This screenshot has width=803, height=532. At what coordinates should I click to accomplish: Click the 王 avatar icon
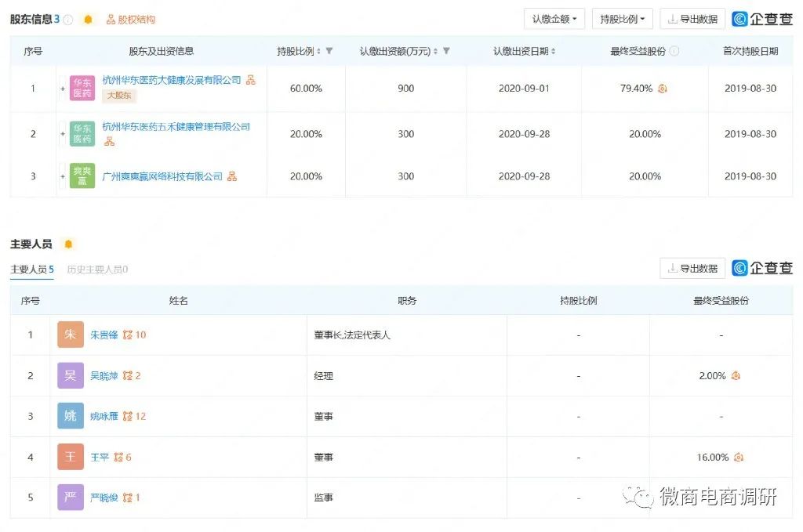click(70, 457)
